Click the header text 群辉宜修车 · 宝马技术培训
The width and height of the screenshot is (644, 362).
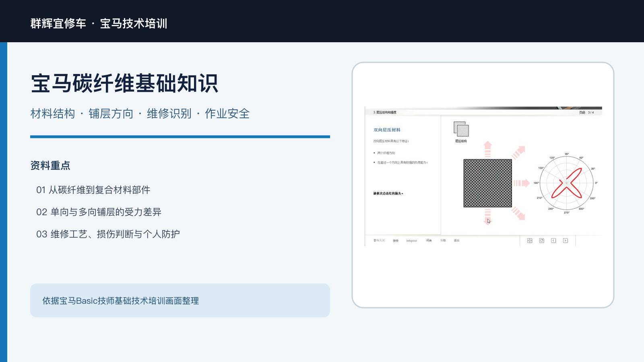click(99, 23)
